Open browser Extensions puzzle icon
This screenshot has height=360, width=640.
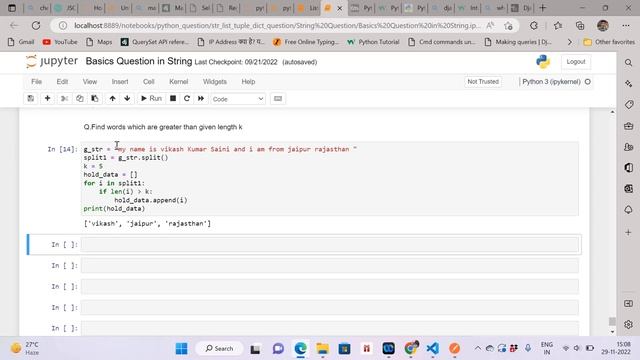(534, 25)
